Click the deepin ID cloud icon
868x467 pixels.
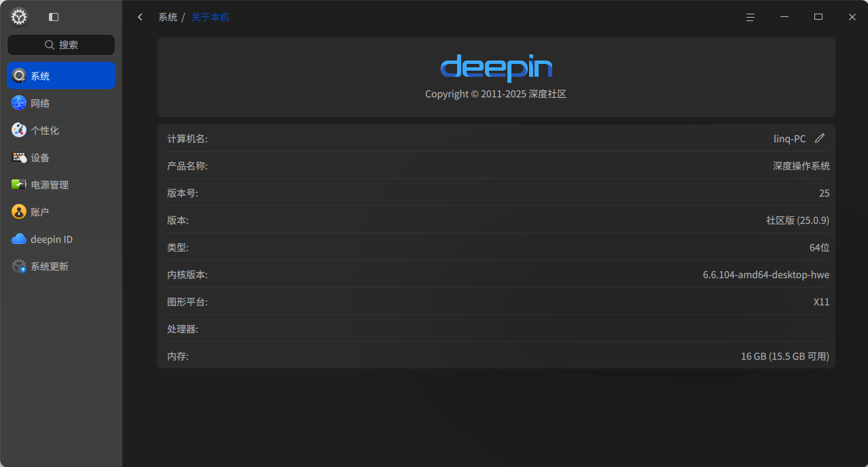coord(19,239)
